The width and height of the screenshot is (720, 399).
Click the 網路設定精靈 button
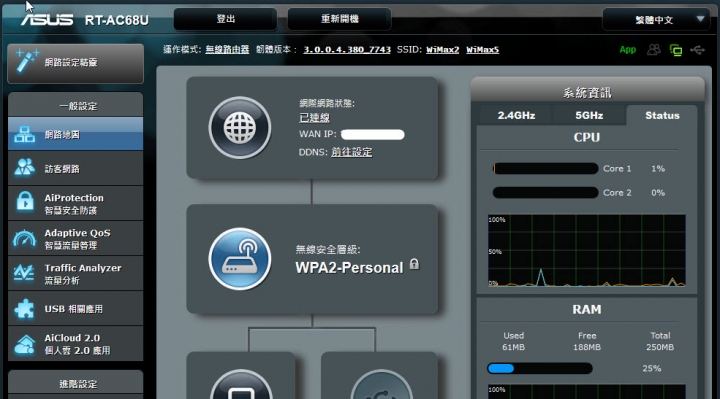tap(76, 63)
